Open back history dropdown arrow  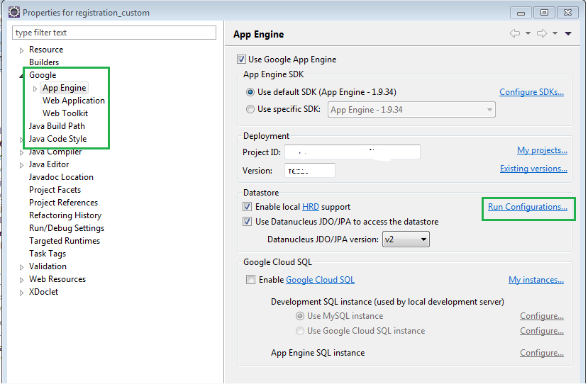(x=528, y=34)
